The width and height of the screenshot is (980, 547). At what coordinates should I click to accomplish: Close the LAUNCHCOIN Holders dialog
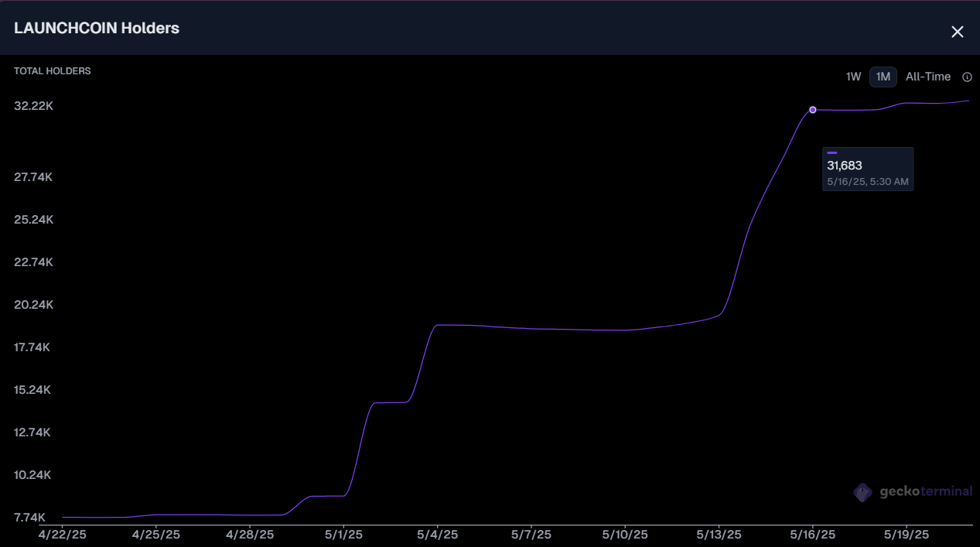(957, 32)
